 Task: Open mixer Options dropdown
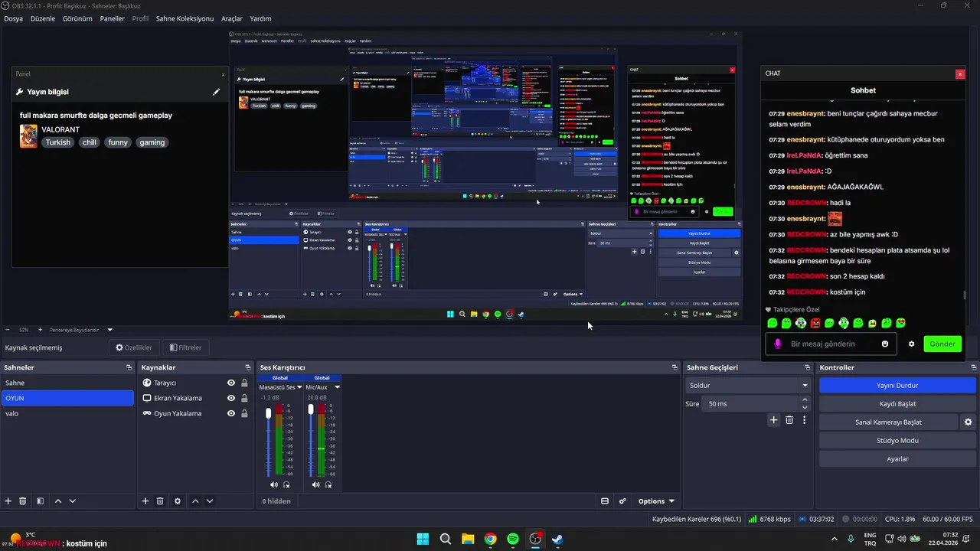[656, 501]
